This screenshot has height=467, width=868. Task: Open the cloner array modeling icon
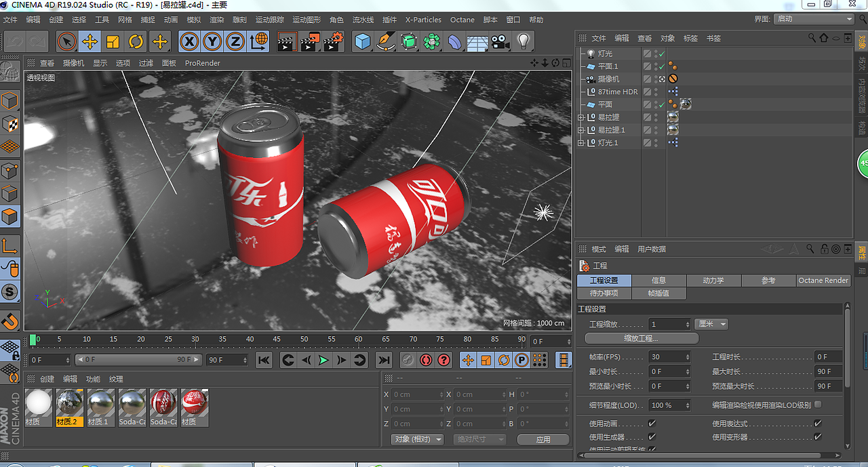click(x=431, y=42)
